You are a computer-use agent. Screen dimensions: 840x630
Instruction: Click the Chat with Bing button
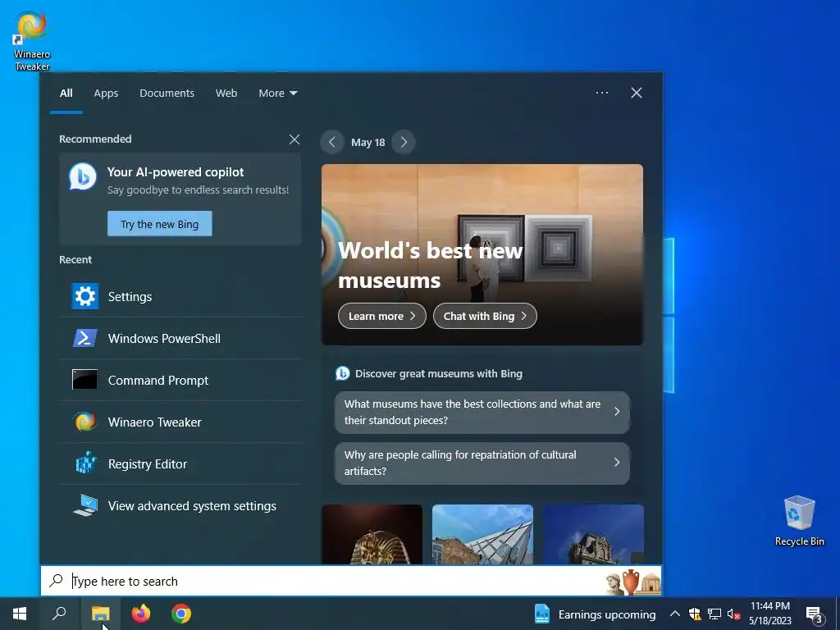(x=486, y=316)
